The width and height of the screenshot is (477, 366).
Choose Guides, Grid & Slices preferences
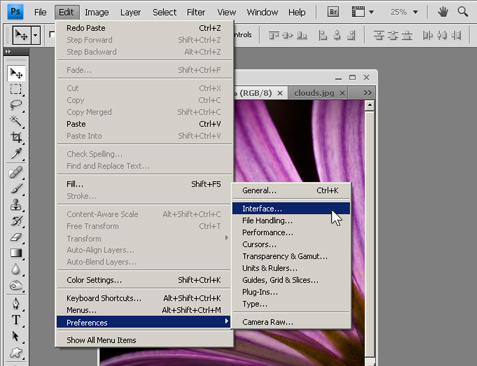(291, 280)
